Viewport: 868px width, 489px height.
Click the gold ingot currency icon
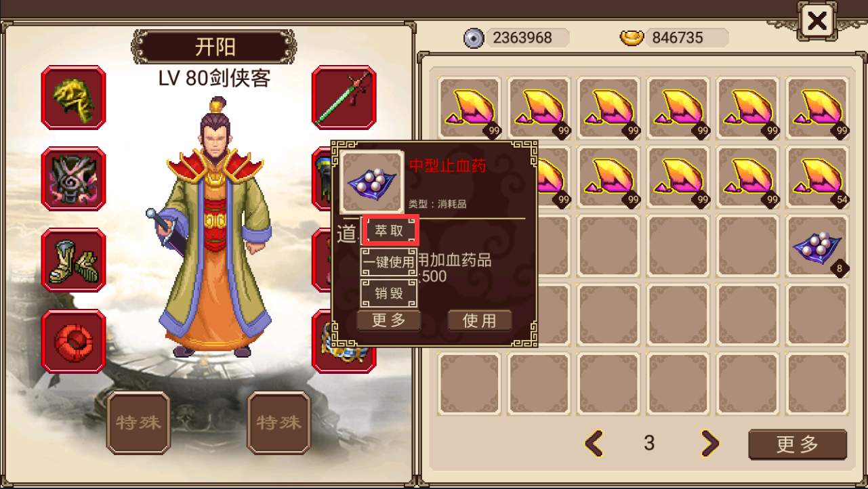[632, 38]
